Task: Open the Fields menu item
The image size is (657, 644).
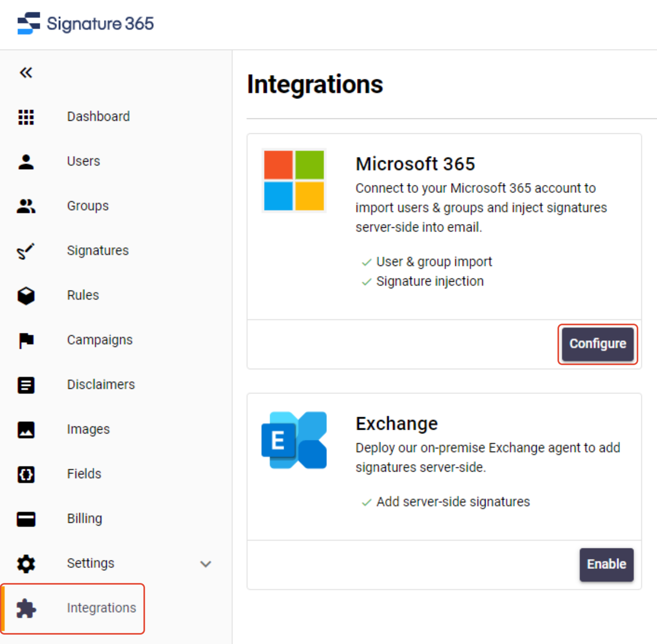Action: click(x=84, y=474)
